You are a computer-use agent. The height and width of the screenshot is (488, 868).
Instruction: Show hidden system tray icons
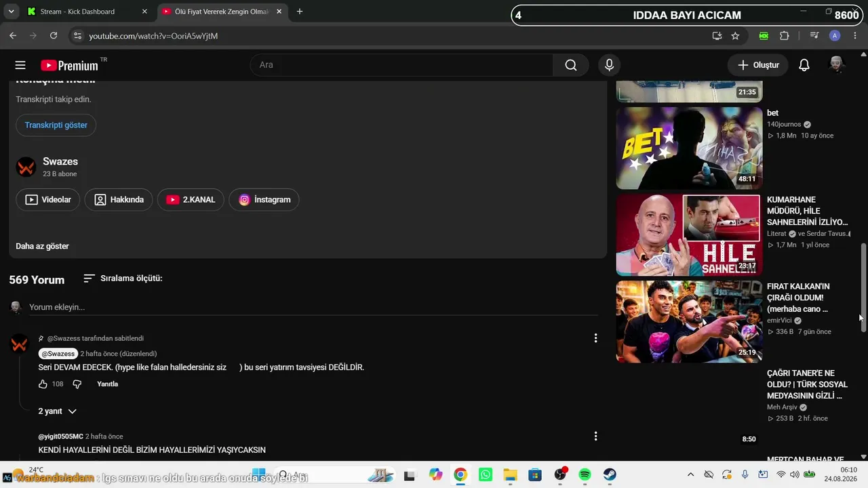(690, 475)
